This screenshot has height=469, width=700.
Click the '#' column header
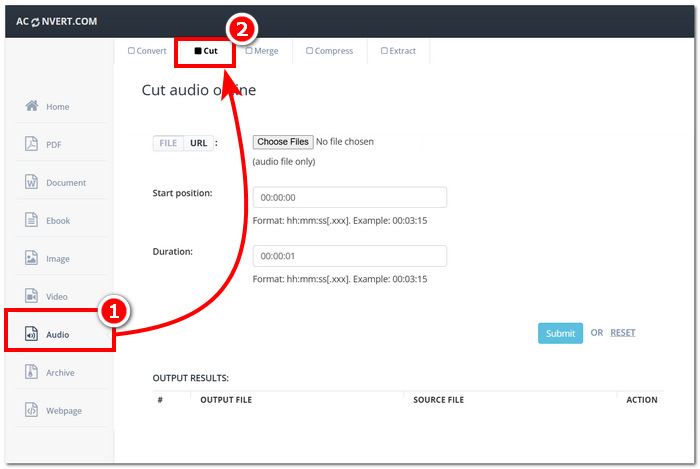[x=160, y=400]
